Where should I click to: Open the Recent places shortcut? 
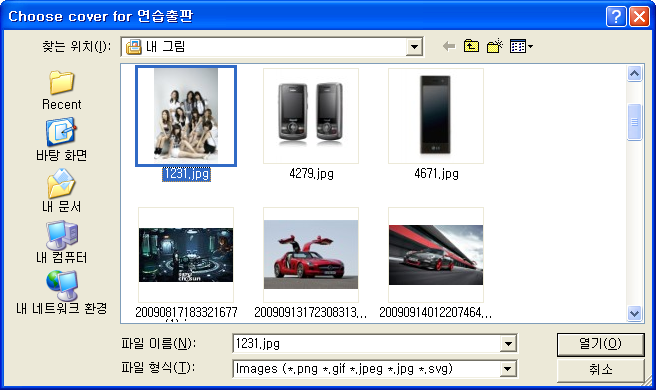(x=62, y=91)
